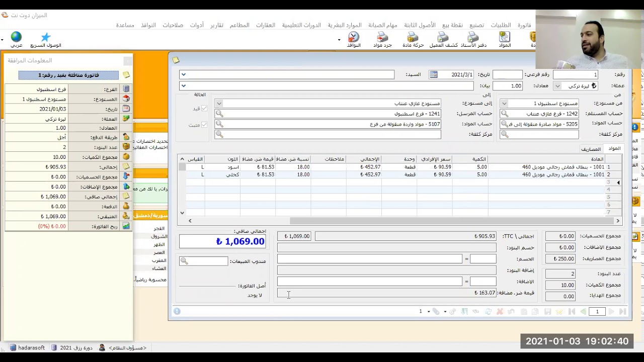Screen dimensions: 644x362
Task: Click blue info circle at window bottom-left
Action: point(177,311)
